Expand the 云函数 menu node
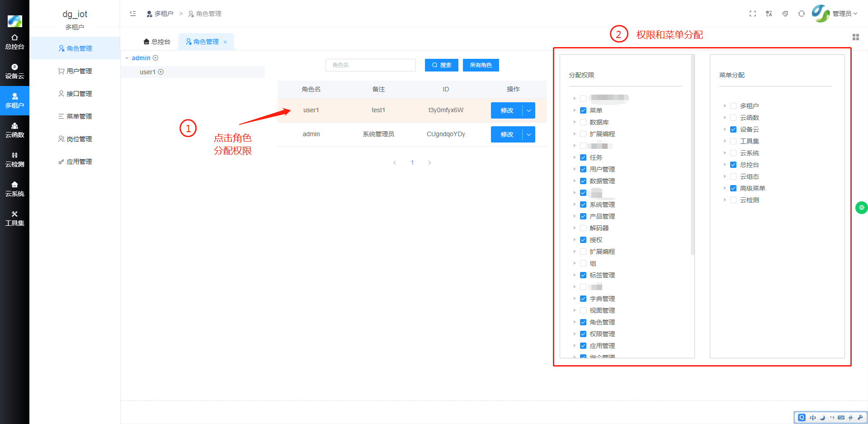The image size is (868, 424). [725, 118]
